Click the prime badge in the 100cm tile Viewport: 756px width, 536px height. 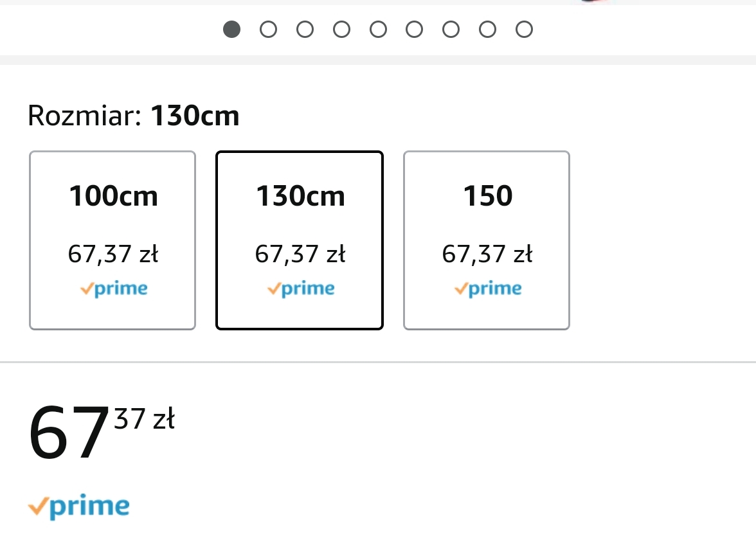(x=114, y=289)
